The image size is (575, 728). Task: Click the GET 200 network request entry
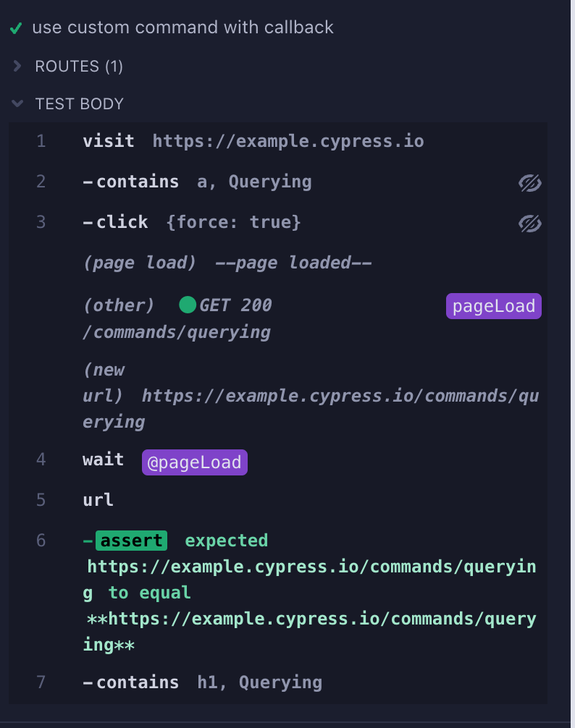click(235, 305)
